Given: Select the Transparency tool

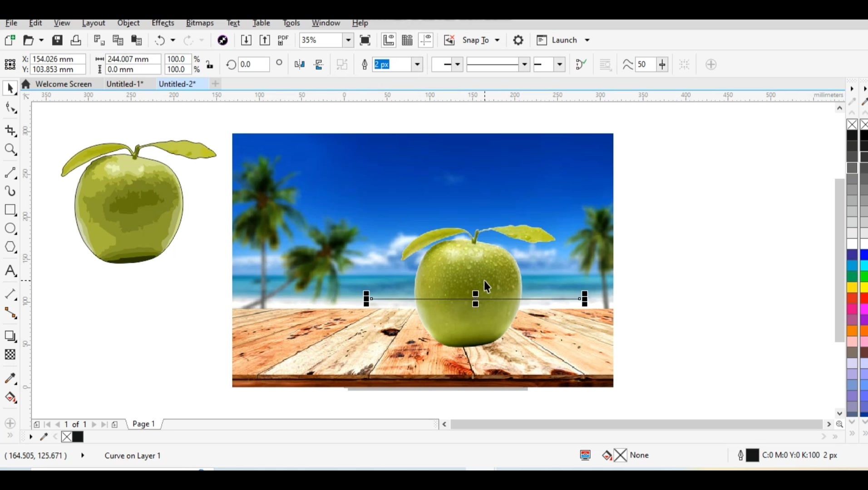Looking at the screenshot, I should [x=10, y=354].
